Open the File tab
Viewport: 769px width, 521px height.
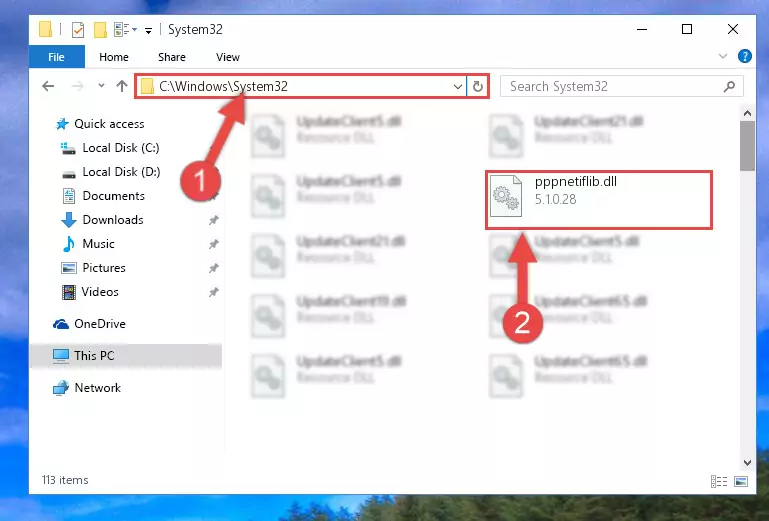tap(56, 57)
